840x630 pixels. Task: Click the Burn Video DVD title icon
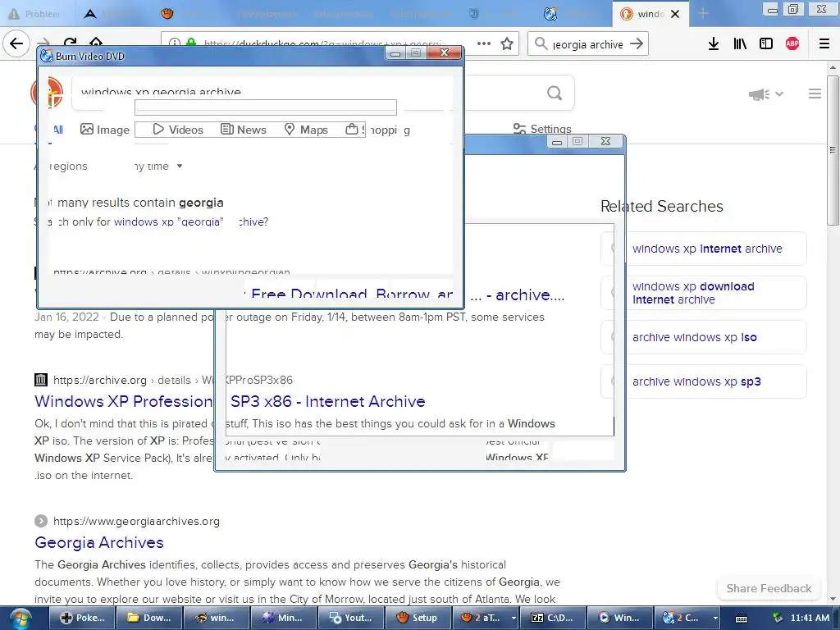tap(47, 56)
